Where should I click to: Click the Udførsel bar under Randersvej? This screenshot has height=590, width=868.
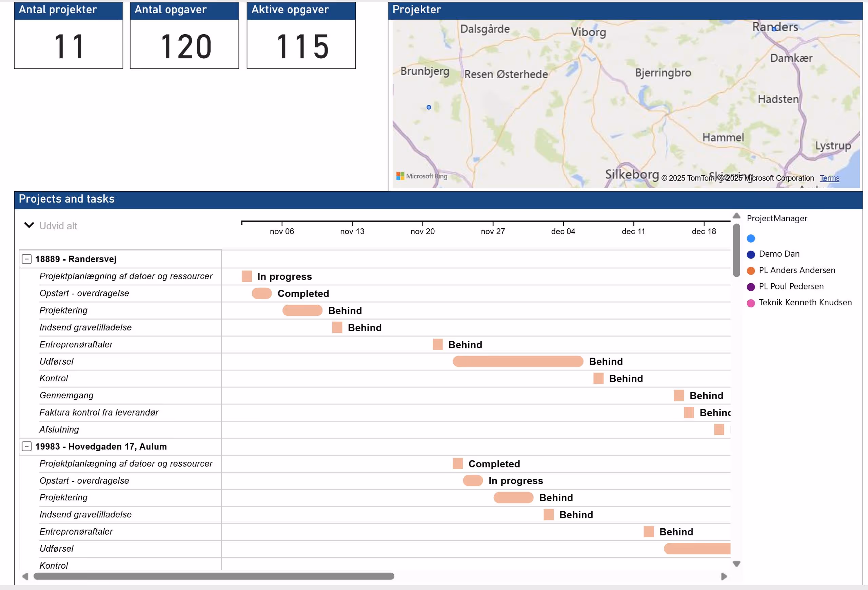[x=518, y=361]
